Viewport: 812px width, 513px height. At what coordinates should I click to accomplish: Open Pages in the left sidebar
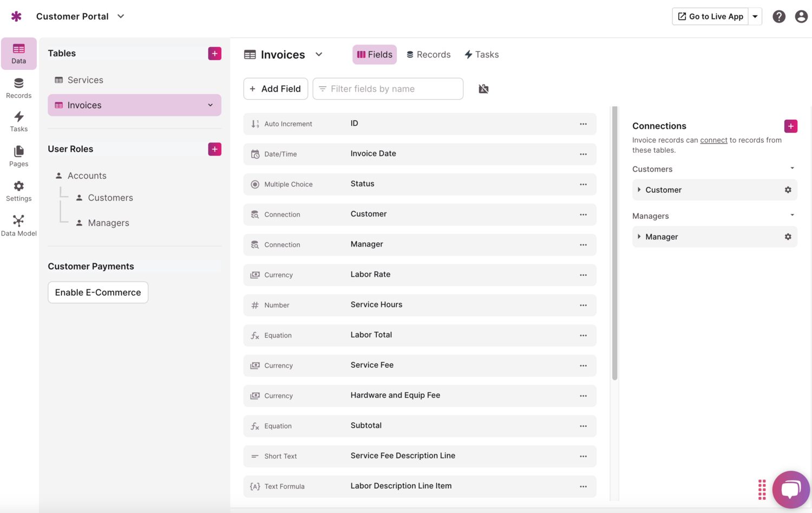(x=18, y=156)
